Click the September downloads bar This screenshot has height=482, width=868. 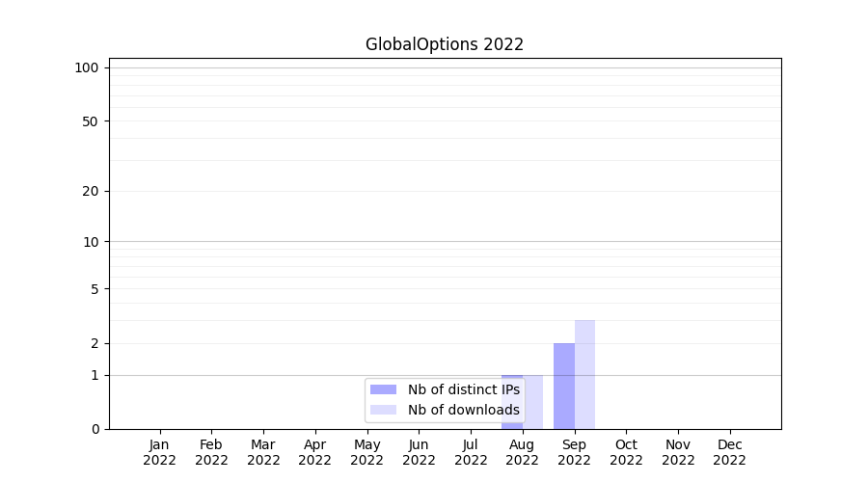[584, 374]
